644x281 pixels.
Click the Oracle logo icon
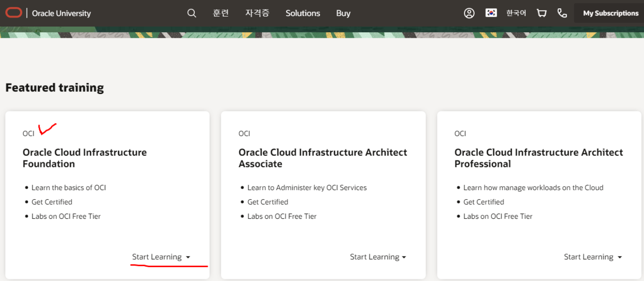[x=13, y=13]
